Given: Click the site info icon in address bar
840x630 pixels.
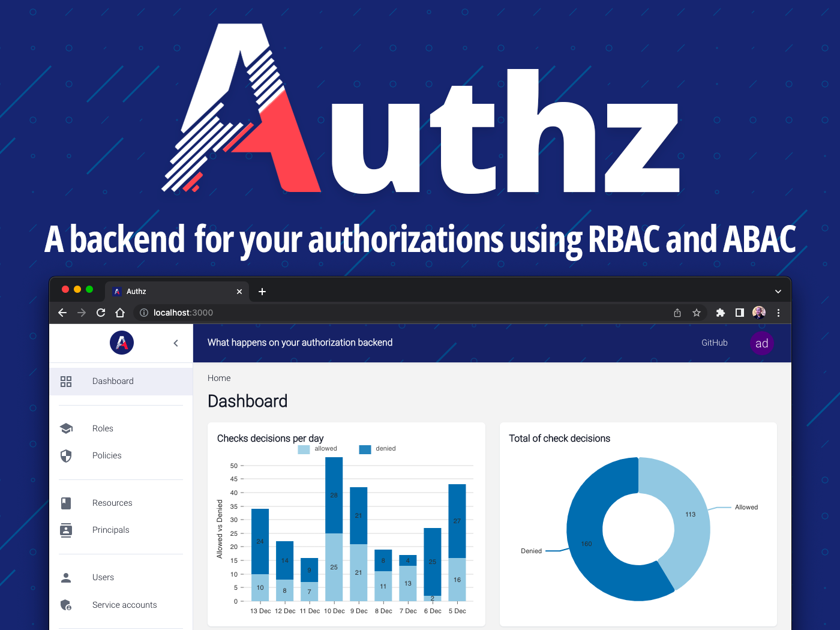Looking at the screenshot, I should (144, 313).
